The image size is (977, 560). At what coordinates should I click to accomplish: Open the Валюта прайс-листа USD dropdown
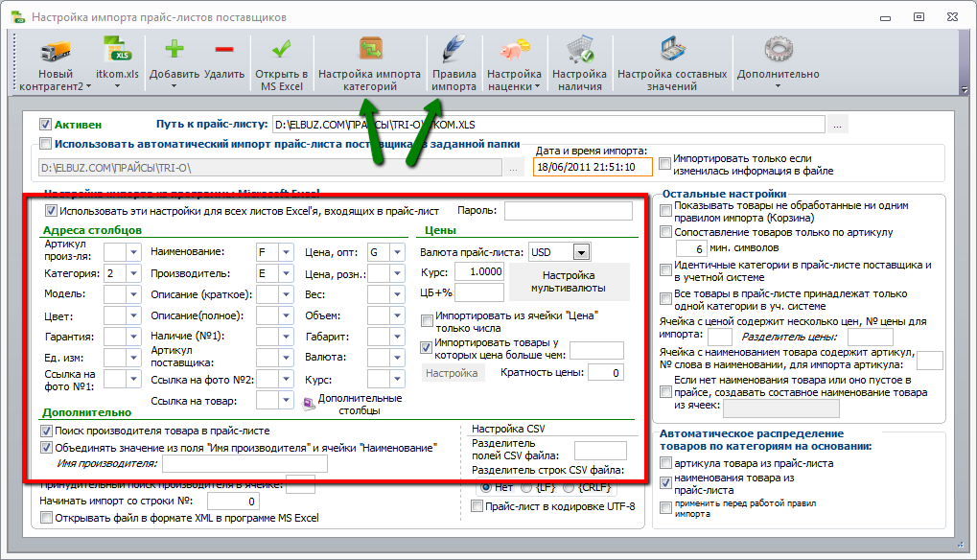click(581, 252)
